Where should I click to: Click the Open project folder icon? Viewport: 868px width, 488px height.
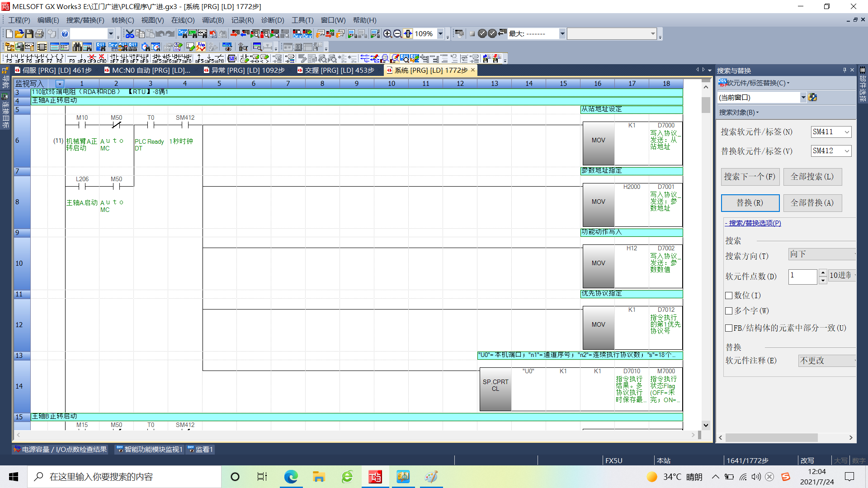tap(19, 34)
